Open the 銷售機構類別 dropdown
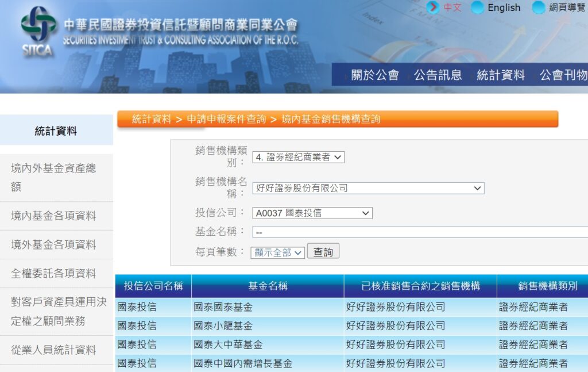 pos(298,158)
